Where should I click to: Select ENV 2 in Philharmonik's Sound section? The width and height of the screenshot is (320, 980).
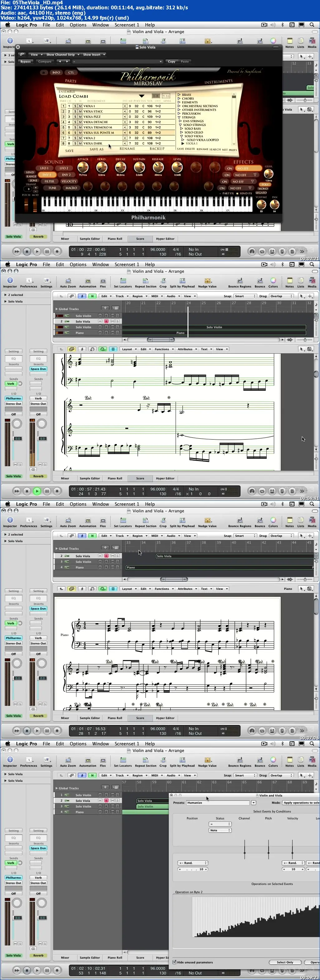pos(66,174)
